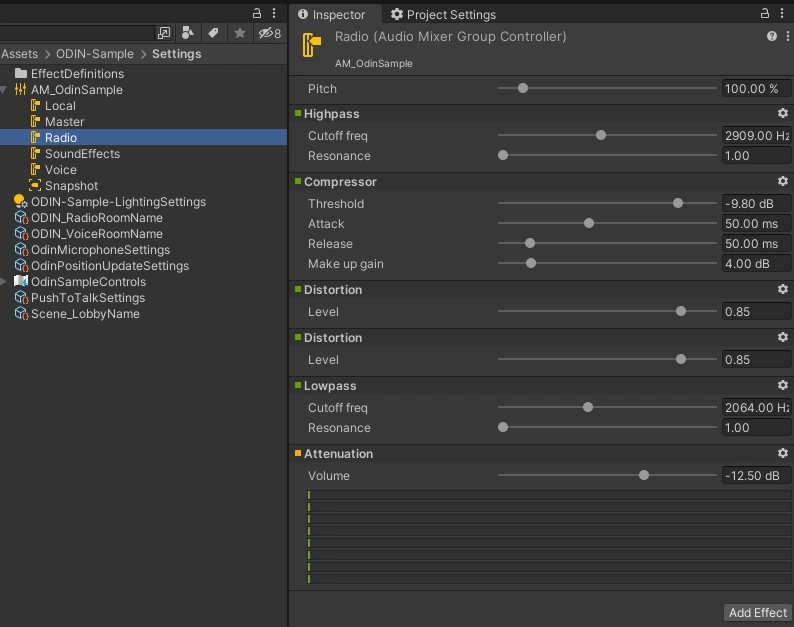Click the Threshold -9.80 dB value field
This screenshot has width=794, height=627.
click(x=756, y=204)
